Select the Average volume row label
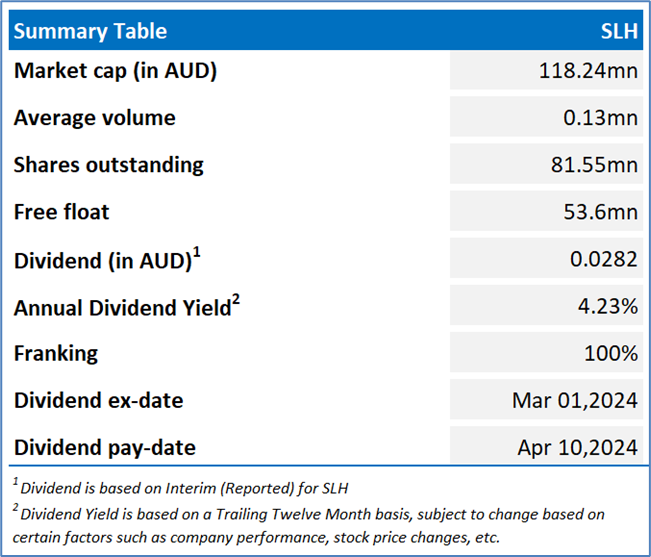The image size is (651, 557). point(94,118)
